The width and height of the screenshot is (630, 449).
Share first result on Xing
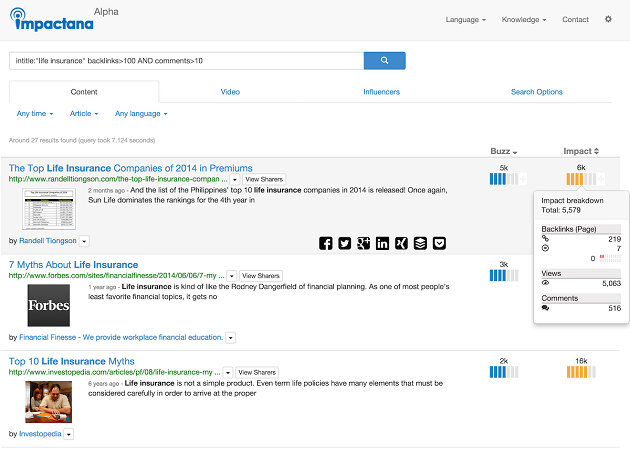tap(401, 243)
